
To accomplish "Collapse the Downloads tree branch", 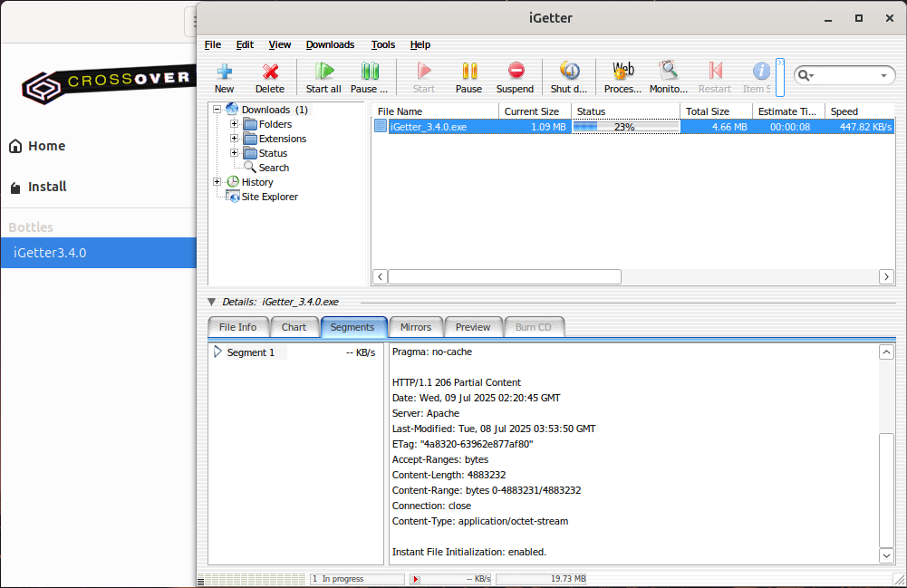I will [216, 109].
